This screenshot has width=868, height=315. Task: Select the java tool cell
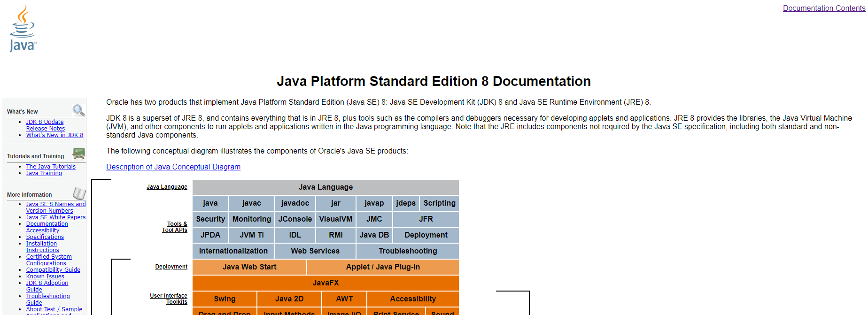(x=210, y=203)
